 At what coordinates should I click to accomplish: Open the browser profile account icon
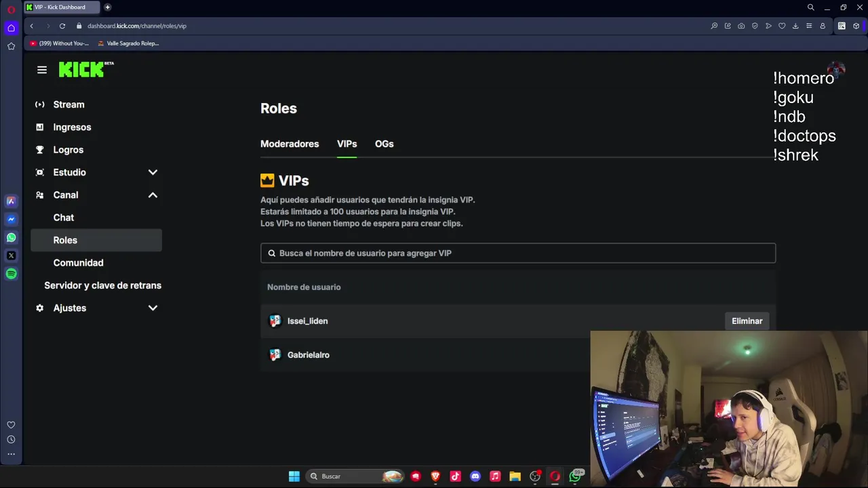(823, 26)
